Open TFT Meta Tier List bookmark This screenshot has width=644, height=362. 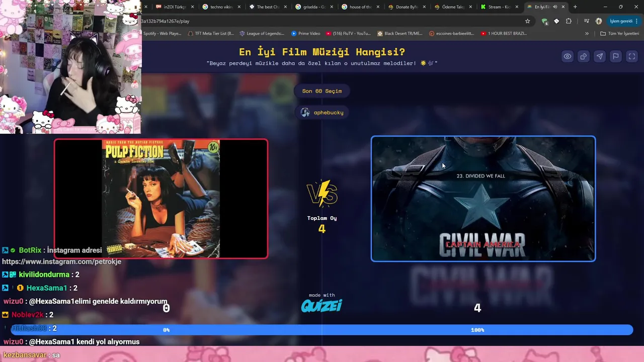coord(211,34)
